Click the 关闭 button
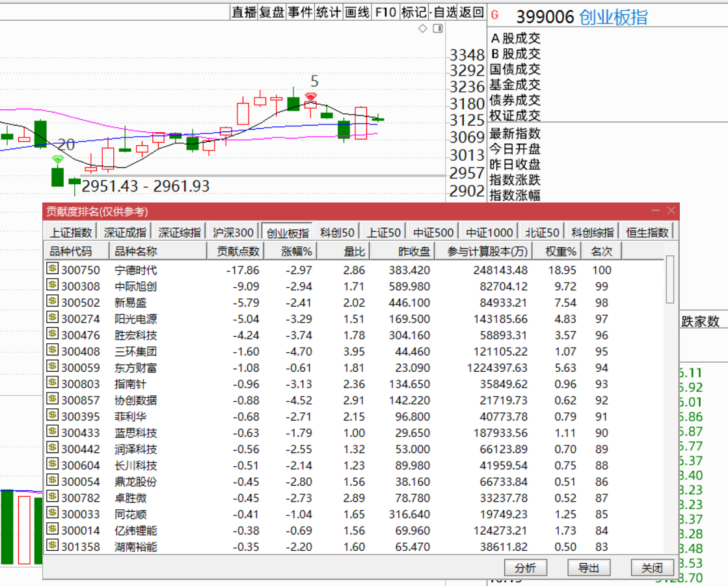Viewport: 728px width, 586px height. [x=653, y=567]
